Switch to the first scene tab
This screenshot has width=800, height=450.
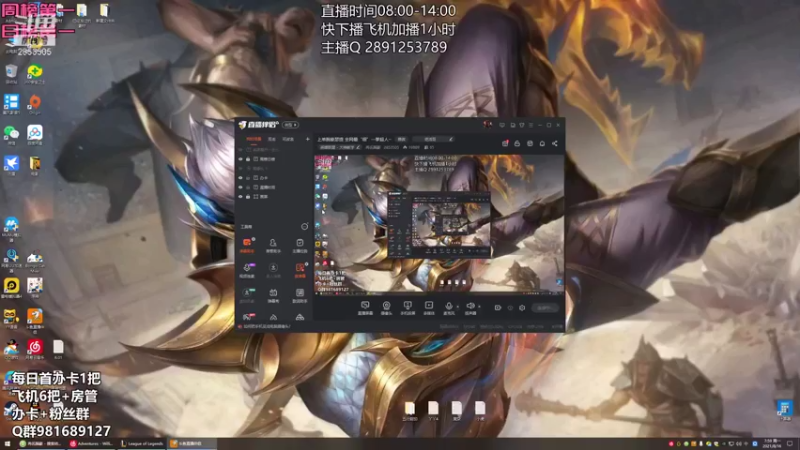coord(254,139)
